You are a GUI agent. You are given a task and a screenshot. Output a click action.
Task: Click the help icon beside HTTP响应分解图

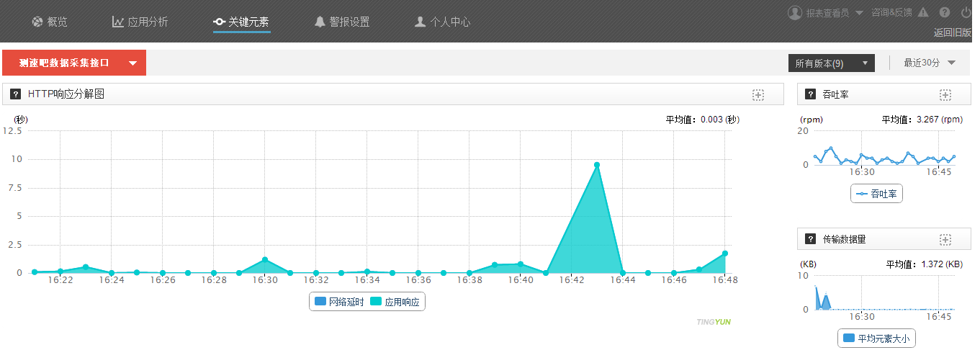point(16,94)
